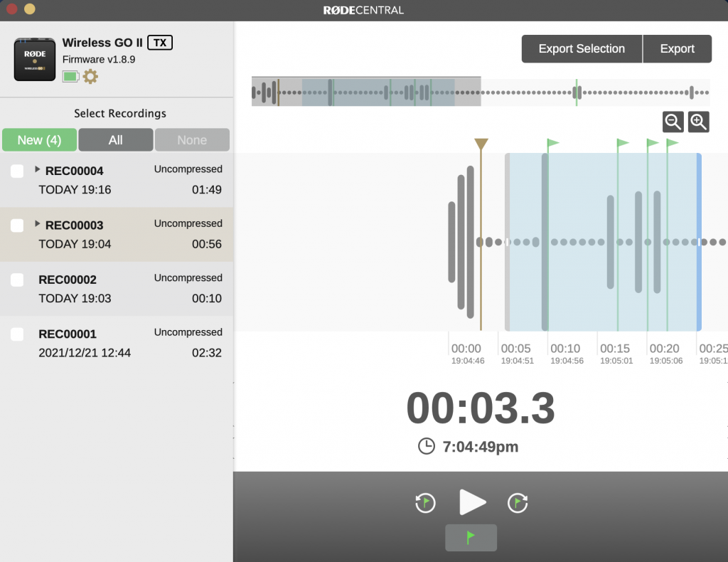Click the blue selection right edge handle

point(699,242)
